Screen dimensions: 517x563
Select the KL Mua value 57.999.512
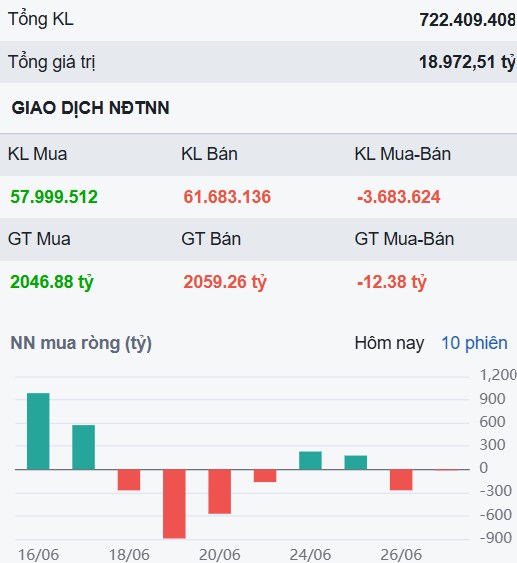click(54, 197)
